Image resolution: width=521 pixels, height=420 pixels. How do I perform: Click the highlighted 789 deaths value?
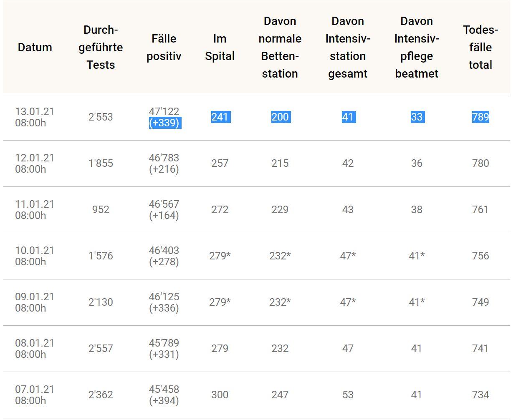pyautogui.click(x=480, y=117)
